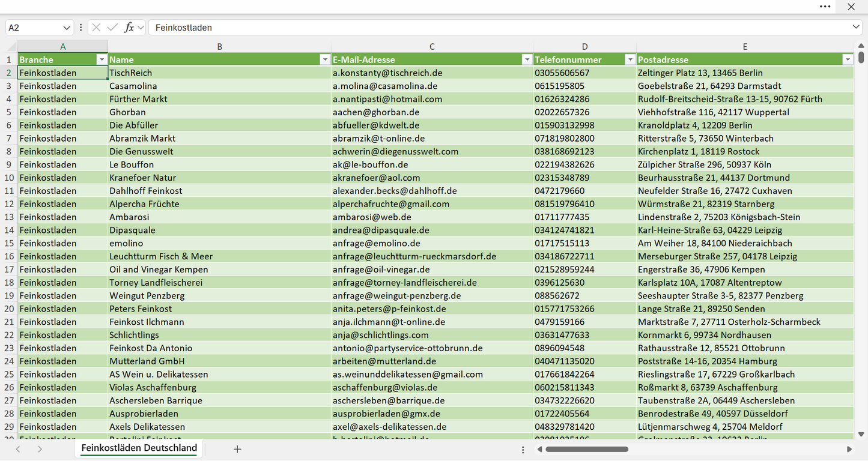Select the phone cell 02022657326
Image resolution: width=868 pixels, height=461 pixels.
point(584,112)
